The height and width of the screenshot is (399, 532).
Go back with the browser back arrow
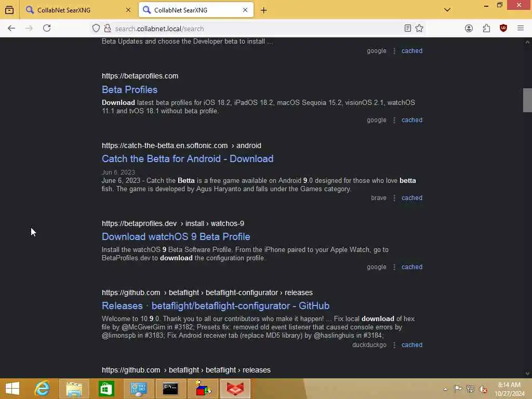(x=11, y=29)
